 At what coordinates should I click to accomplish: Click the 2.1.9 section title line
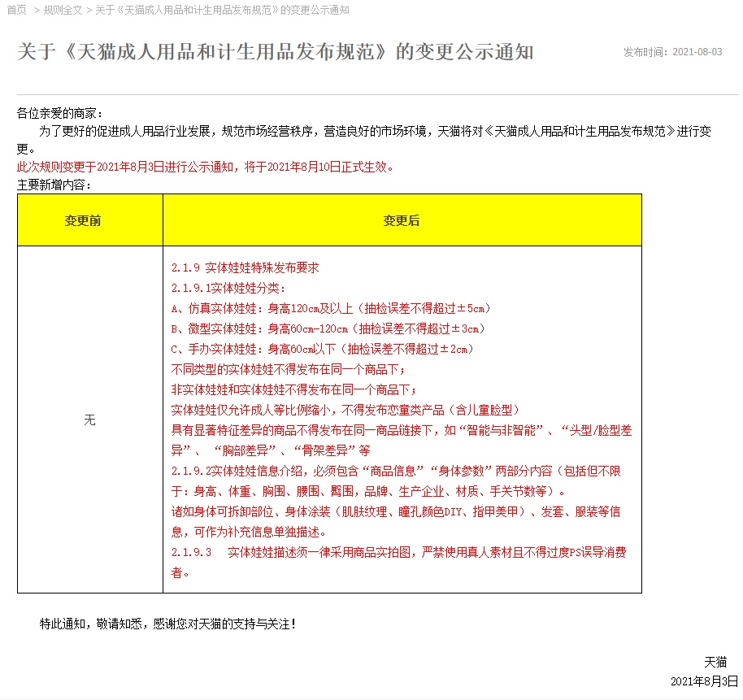click(x=245, y=267)
